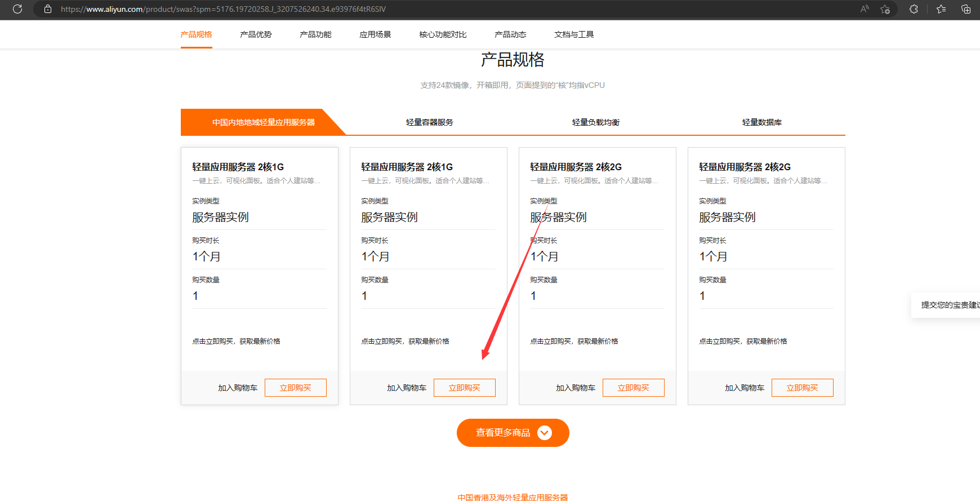Select the 产品规格 navigation tab

pos(196,34)
